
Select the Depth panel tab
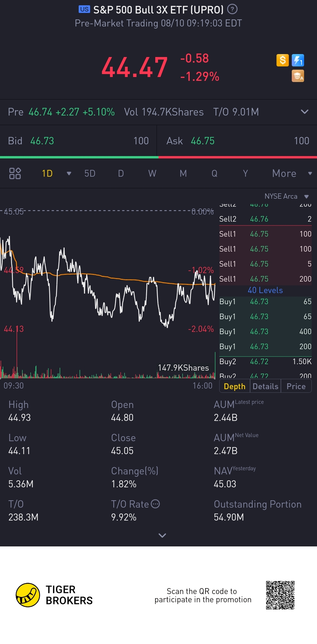pyautogui.click(x=235, y=386)
